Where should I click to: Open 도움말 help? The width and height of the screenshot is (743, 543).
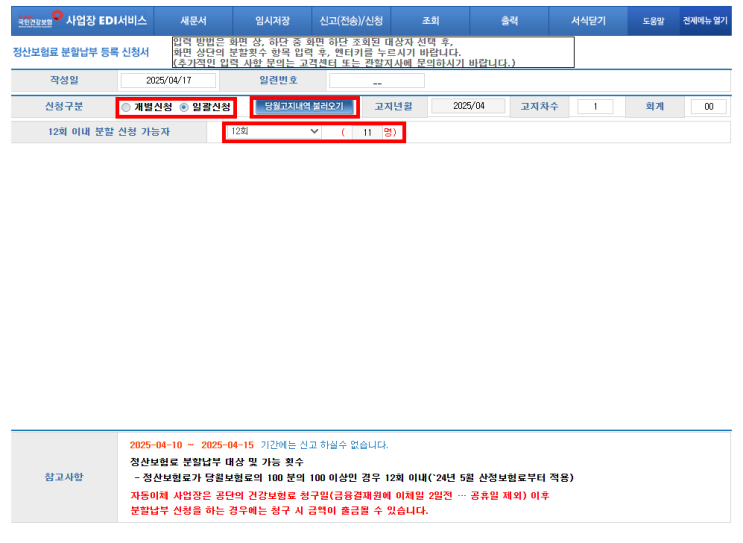[653, 21]
